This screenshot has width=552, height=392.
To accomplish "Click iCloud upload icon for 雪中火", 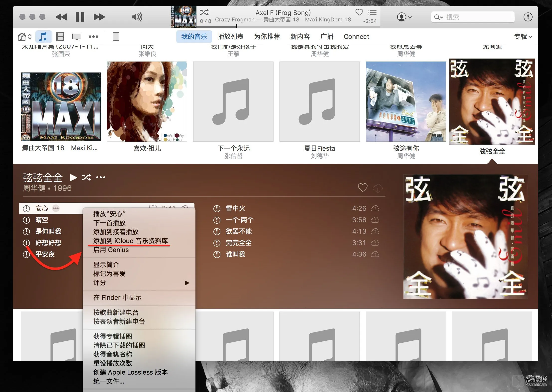I will pyautogui.click(x=375, y=208).
